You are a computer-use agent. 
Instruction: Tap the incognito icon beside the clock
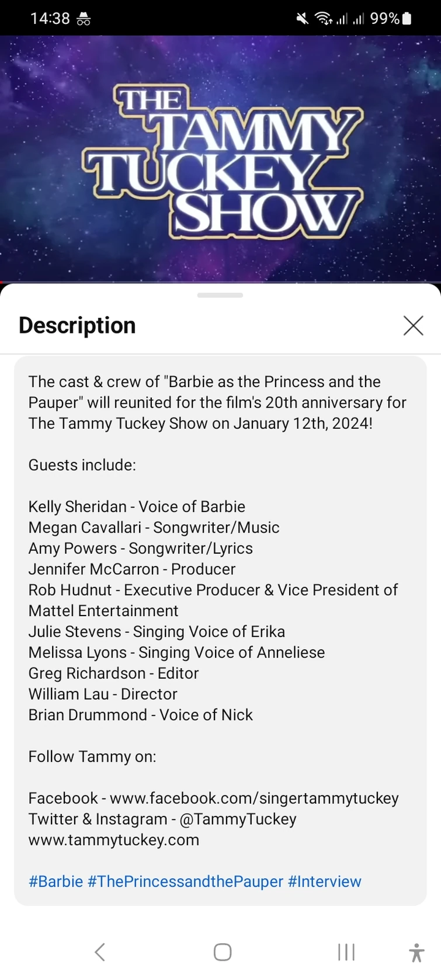(x=84, y=19)
